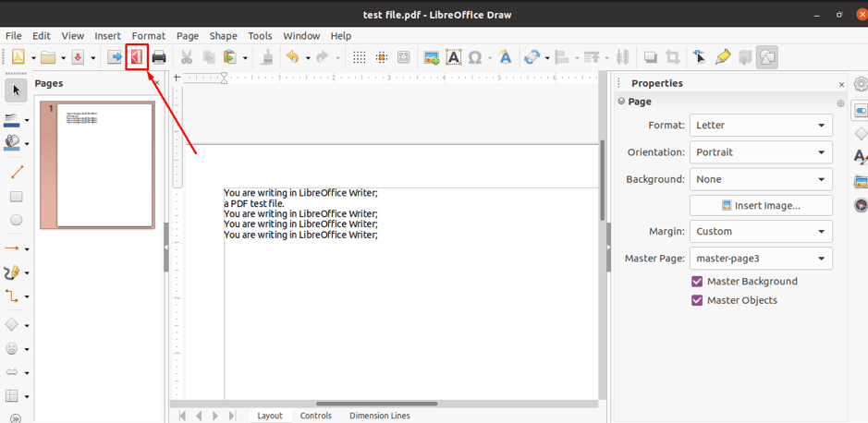Click the Open folder icon
This screenshot has width=868, height=423.
[x=49, y=57]
